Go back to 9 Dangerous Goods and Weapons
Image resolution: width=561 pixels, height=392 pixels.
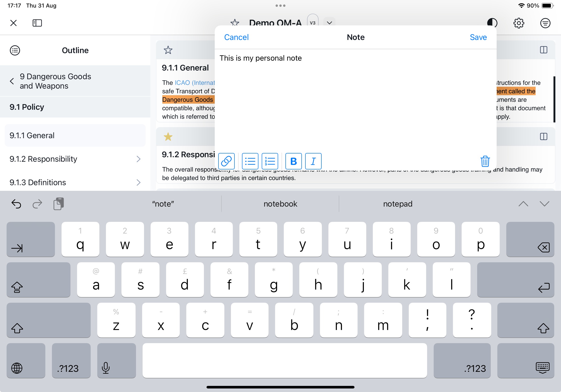click(x=12, y=81)
